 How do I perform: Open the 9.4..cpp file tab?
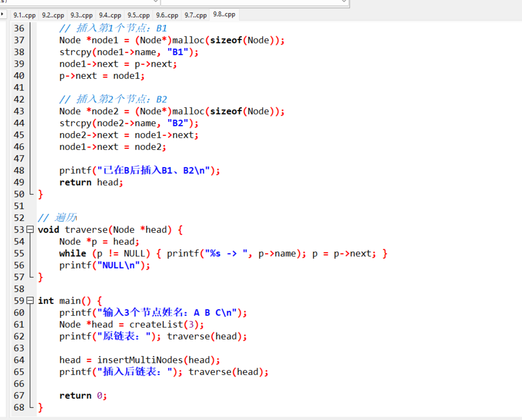click(x=110, y=15)
